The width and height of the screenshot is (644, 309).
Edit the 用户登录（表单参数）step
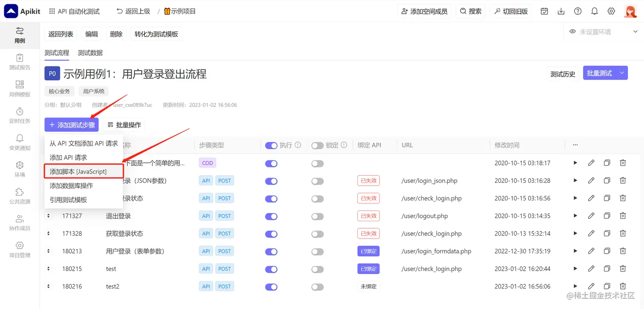(591, 251)
